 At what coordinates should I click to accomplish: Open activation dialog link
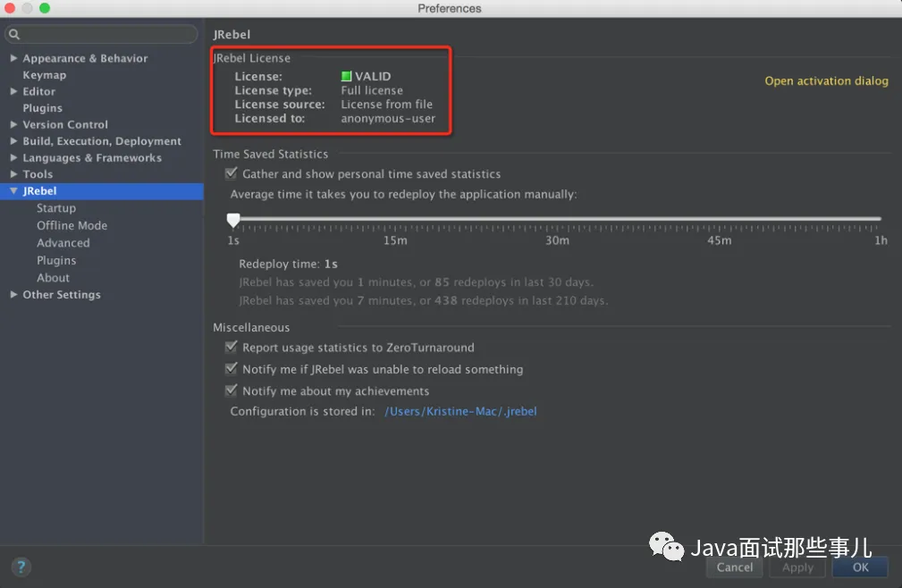pos(826,81)
